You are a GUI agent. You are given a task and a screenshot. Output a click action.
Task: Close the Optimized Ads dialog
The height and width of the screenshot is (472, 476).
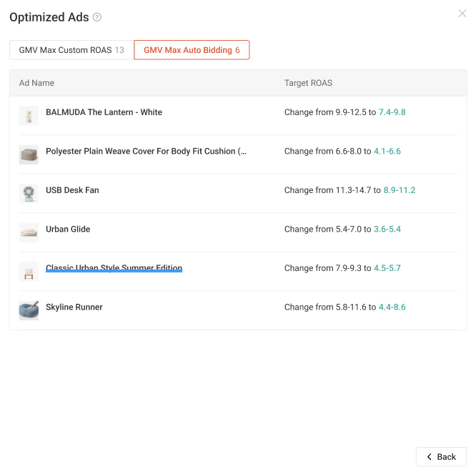(462, 14)
